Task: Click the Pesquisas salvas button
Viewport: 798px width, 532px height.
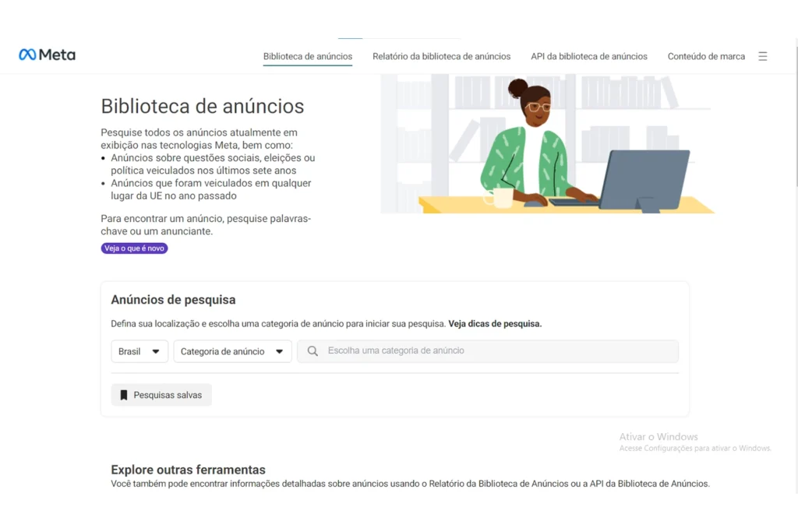Action: click(161, 395)
